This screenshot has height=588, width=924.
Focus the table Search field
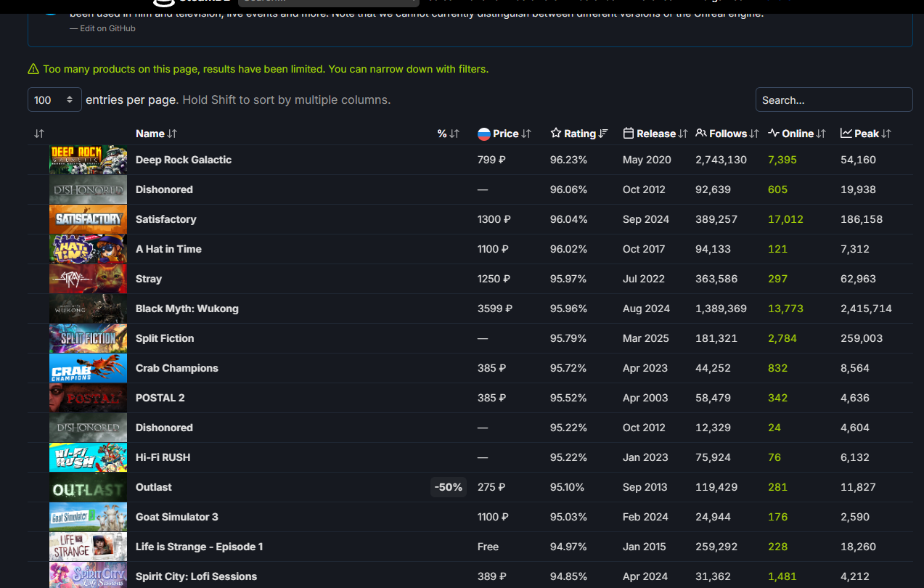tap(834, 99)
